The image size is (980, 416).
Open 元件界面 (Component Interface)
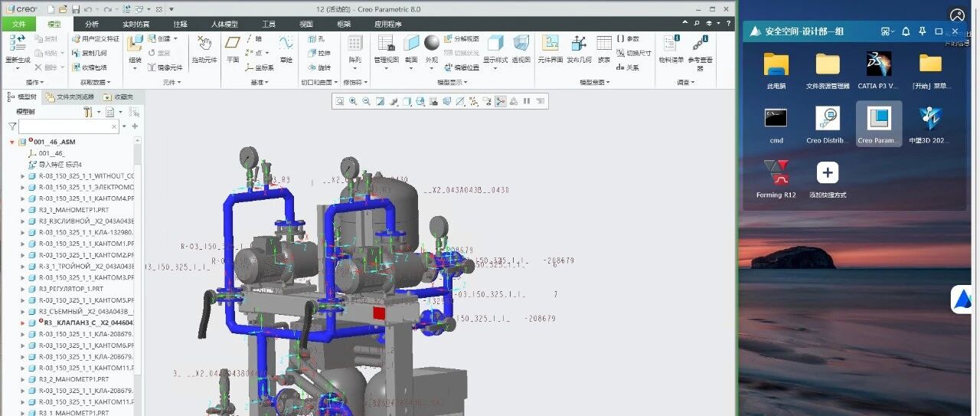(x=550, y=48)
